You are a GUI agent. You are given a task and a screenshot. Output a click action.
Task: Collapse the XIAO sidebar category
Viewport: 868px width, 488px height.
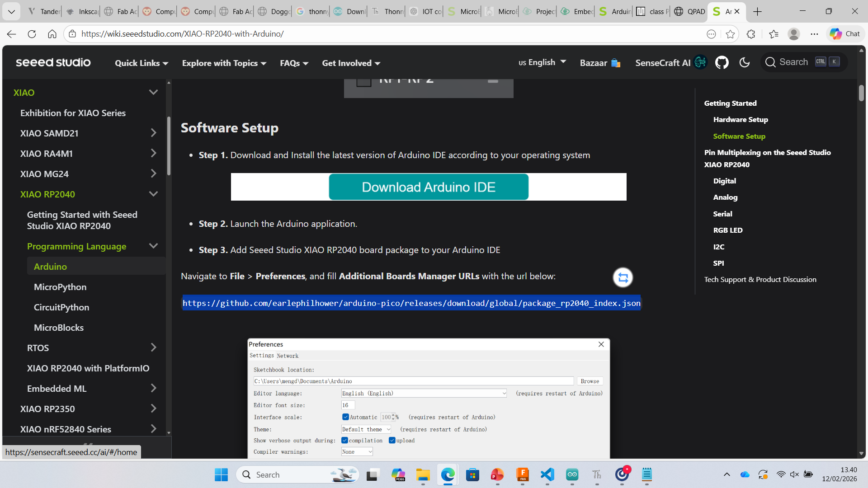point(153,92)
